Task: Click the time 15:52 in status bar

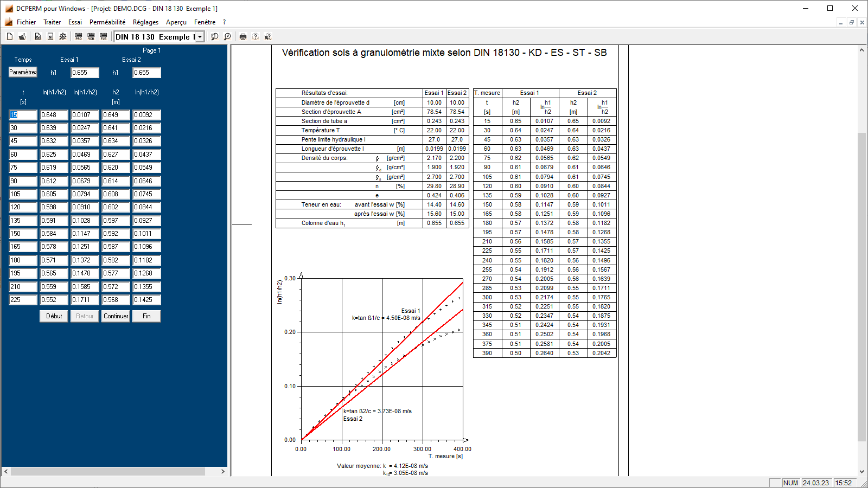Action: [844, 483]
